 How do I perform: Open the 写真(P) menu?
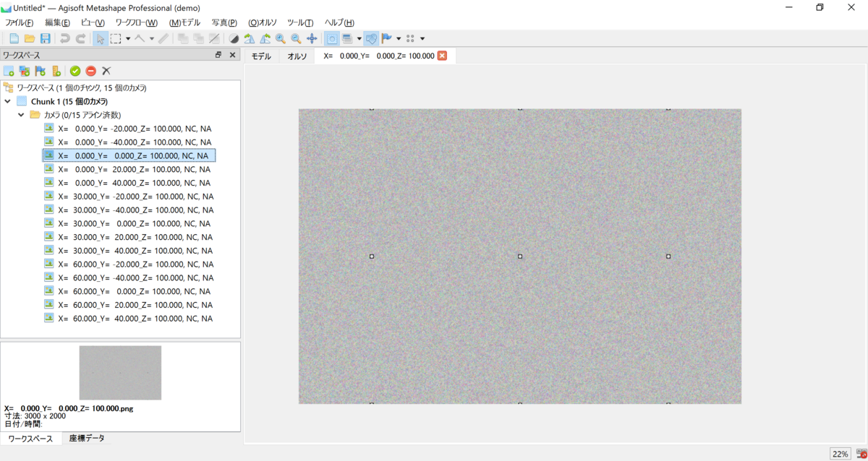224,22
